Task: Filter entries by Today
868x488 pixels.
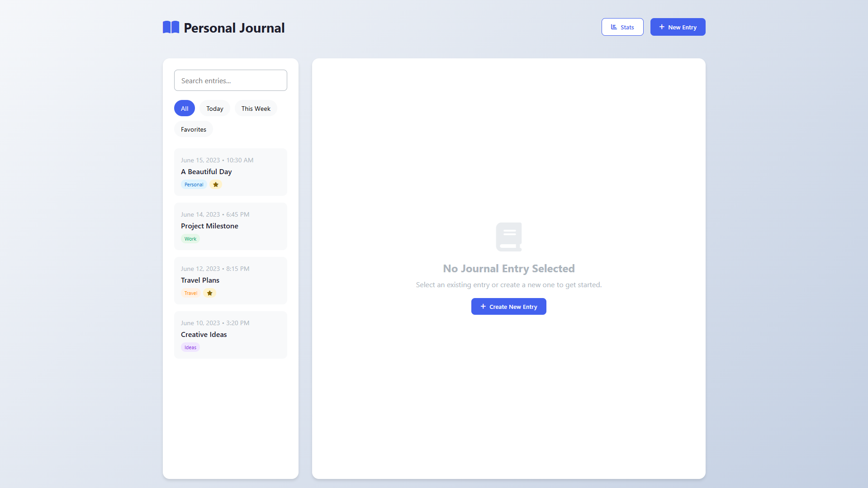Action: click(x=215, y=109)
